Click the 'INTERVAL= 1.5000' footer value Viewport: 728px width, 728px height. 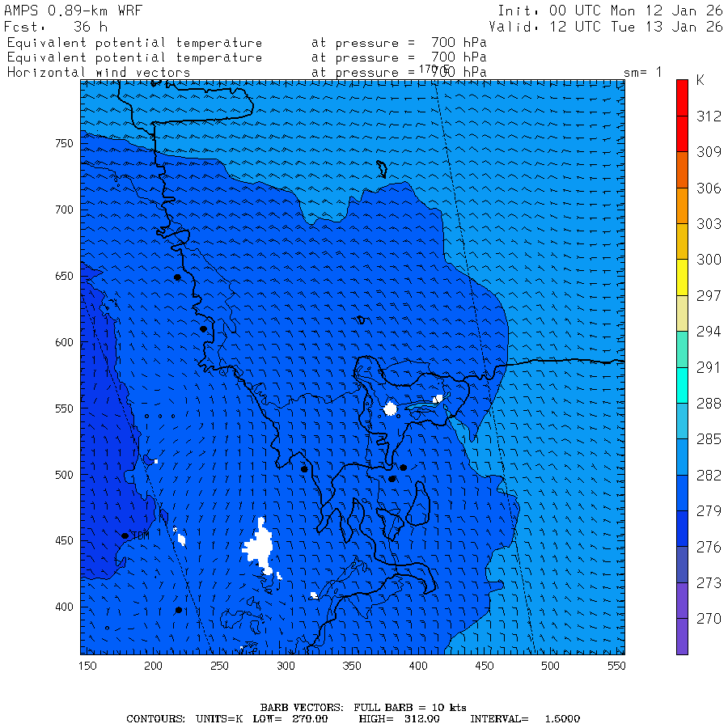(525, 719)
